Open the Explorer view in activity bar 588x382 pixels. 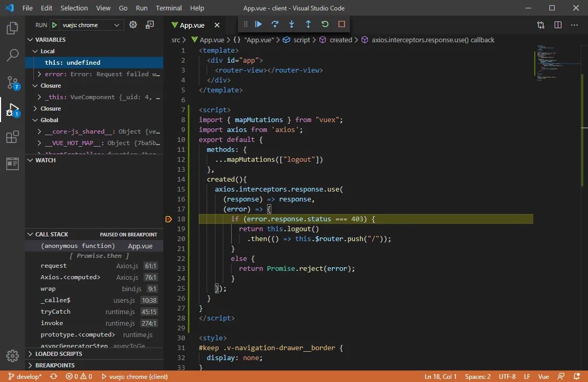click(13, 28)
